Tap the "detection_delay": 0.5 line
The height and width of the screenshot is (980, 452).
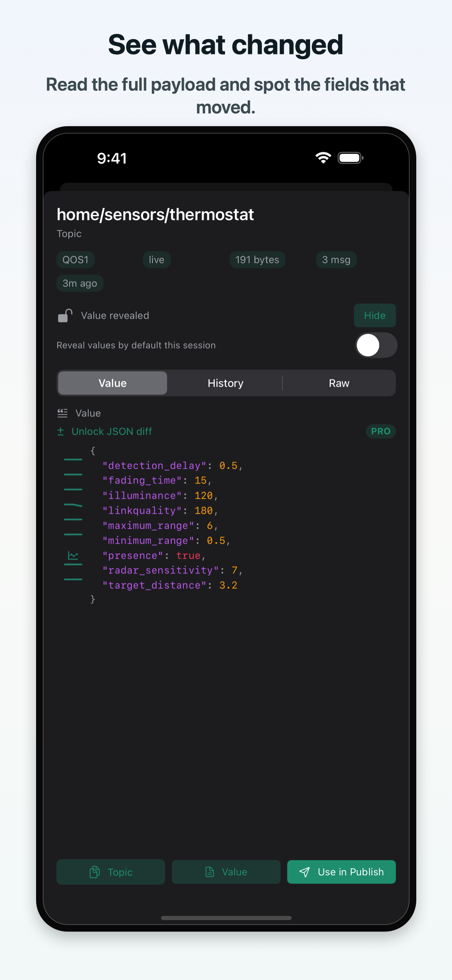[172, 465]
